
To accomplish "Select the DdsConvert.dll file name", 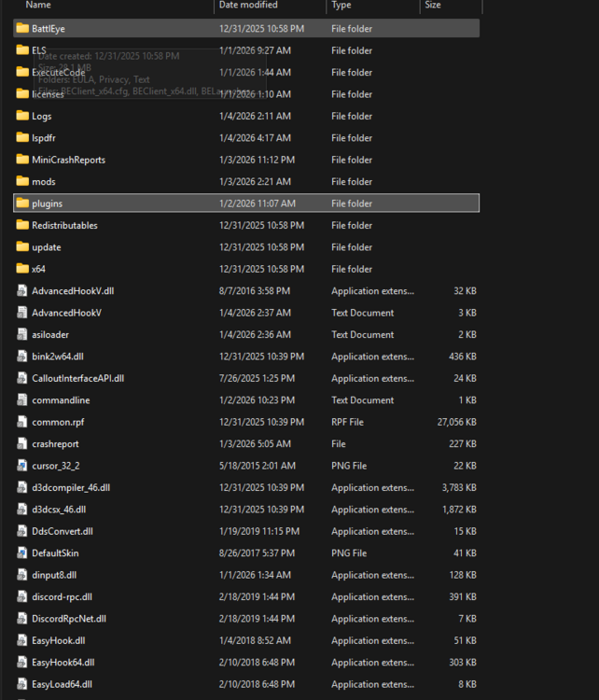I will [62, 532].
